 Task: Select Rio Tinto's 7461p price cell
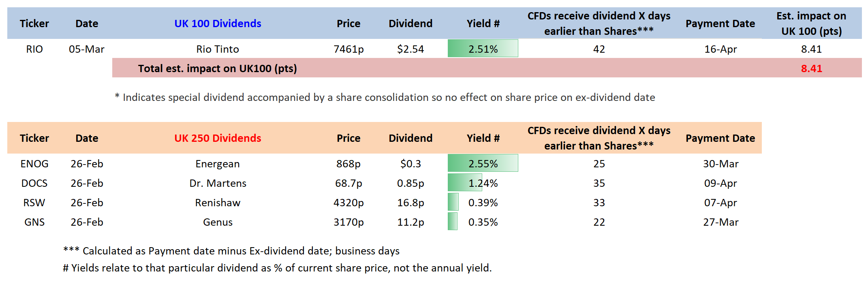tap(348, 49)
